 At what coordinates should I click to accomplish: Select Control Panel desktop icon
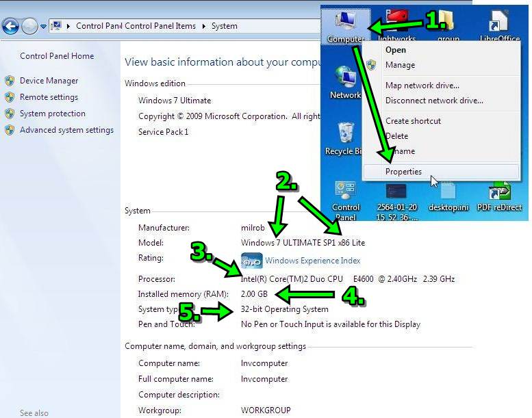click(345, 201)
